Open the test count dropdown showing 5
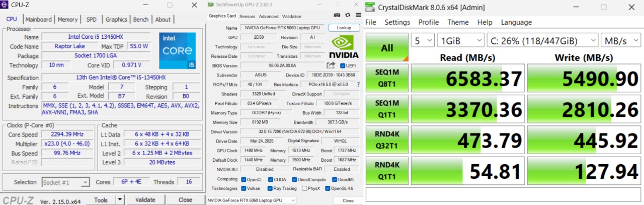The image size is (644, 205). (x=423, y=41)
